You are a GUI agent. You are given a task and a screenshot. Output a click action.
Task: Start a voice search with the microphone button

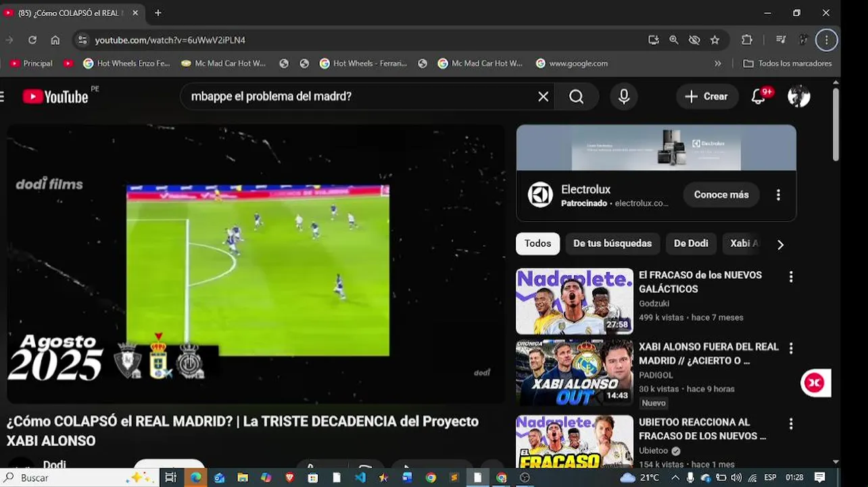click(x=624, y=97)
